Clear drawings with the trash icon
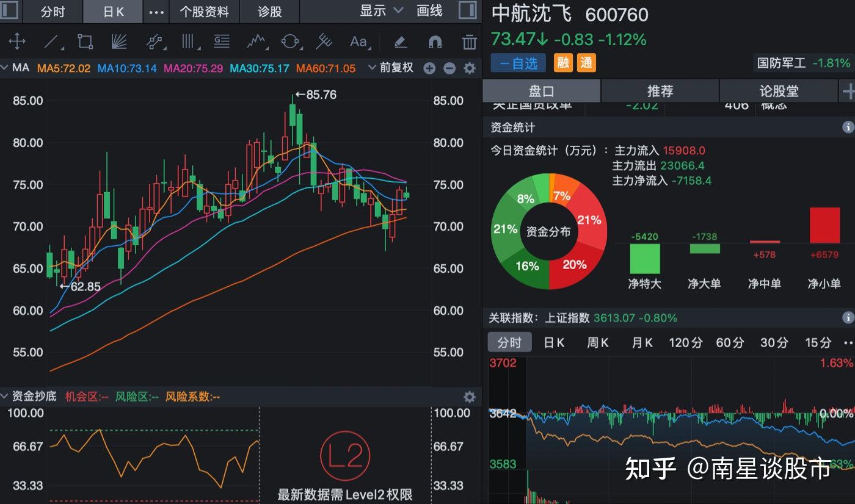The height and width of the screenshot is (504, 855). pyautogui.click(x=468, y=42)
